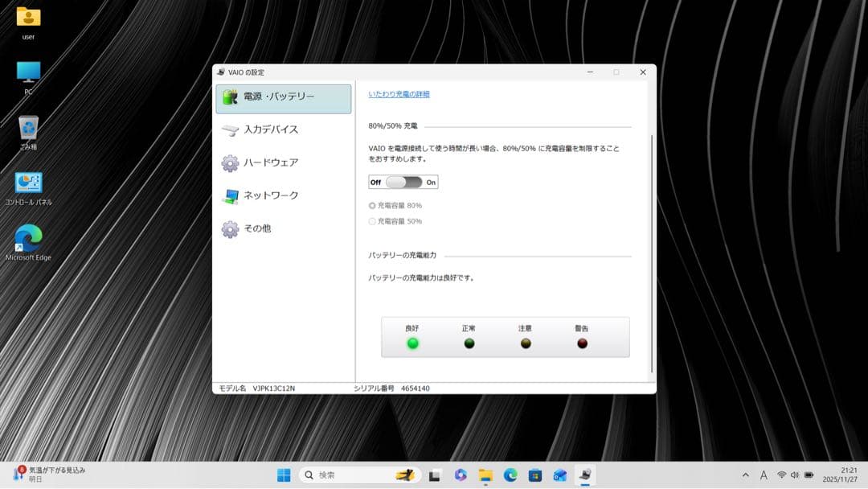Open その他 settings using its gear icon
Viewport: 868px width, 489px height.
pyautogui.click(x=231, y=228)
